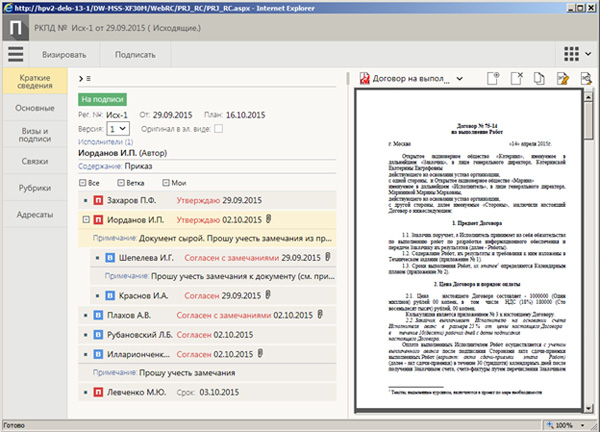Click visa icon for Краснов И.А.
Image resolution: width=600 pixels, height=432 pixels.
coord(110,295)
